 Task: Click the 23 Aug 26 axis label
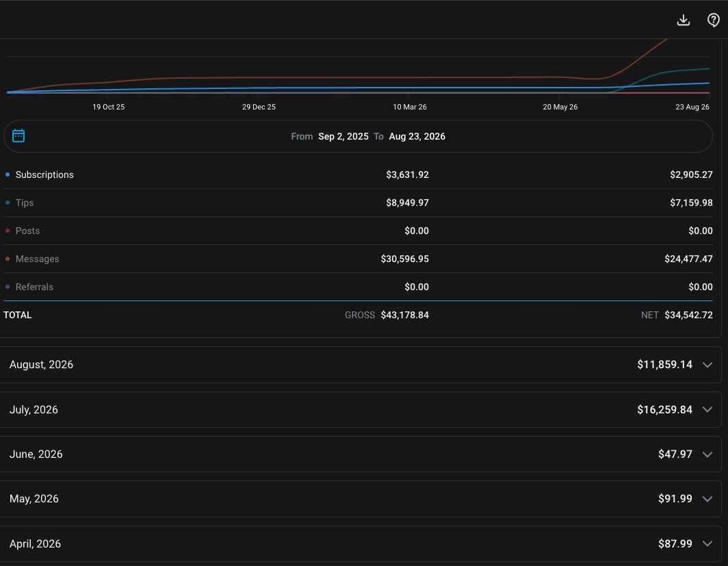point(692,107)
